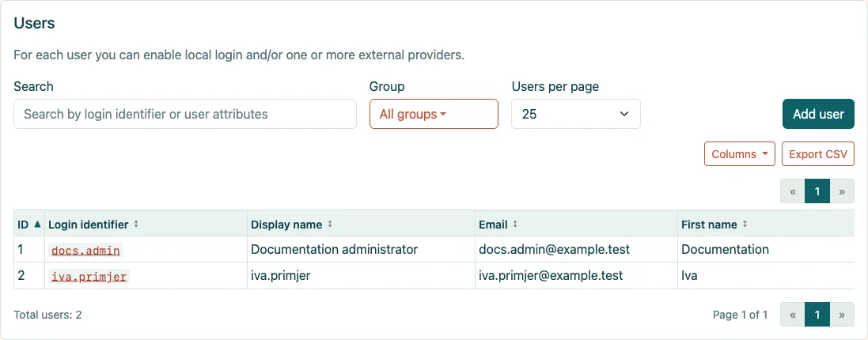
Task: Export the users list as CSV
Action: 817,154
